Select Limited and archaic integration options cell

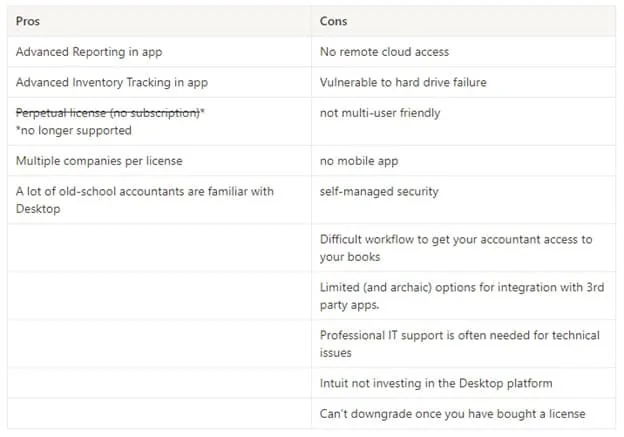click(x=463, y=296)
